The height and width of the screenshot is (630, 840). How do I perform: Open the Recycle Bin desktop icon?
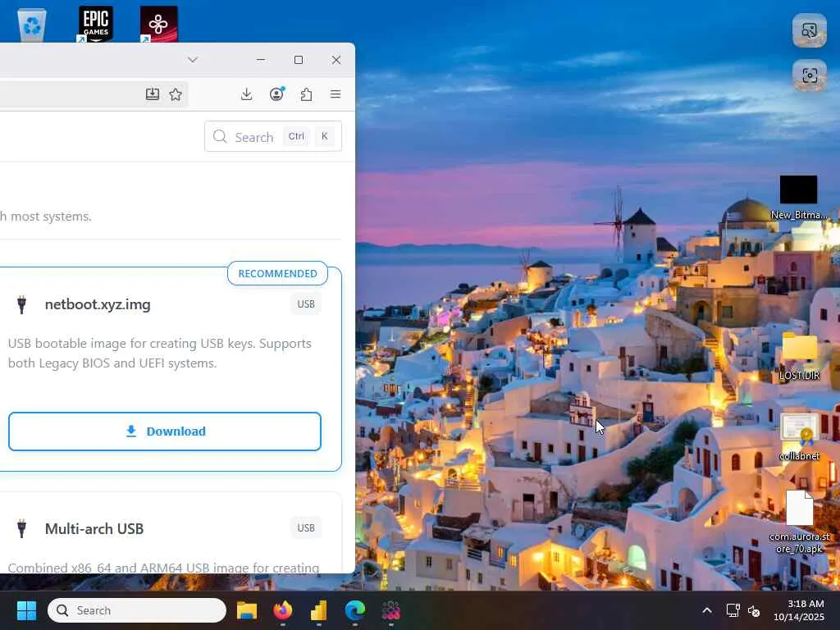coord(32,25)
